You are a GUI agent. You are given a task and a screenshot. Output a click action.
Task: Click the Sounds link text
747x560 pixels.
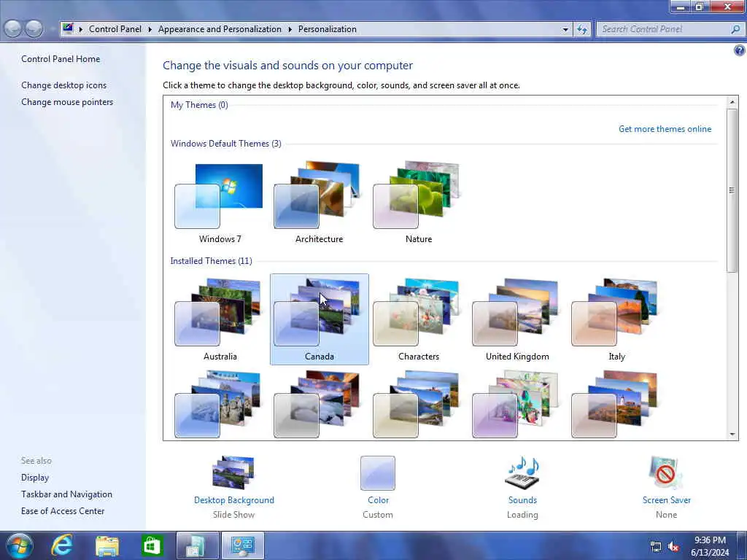522,500
